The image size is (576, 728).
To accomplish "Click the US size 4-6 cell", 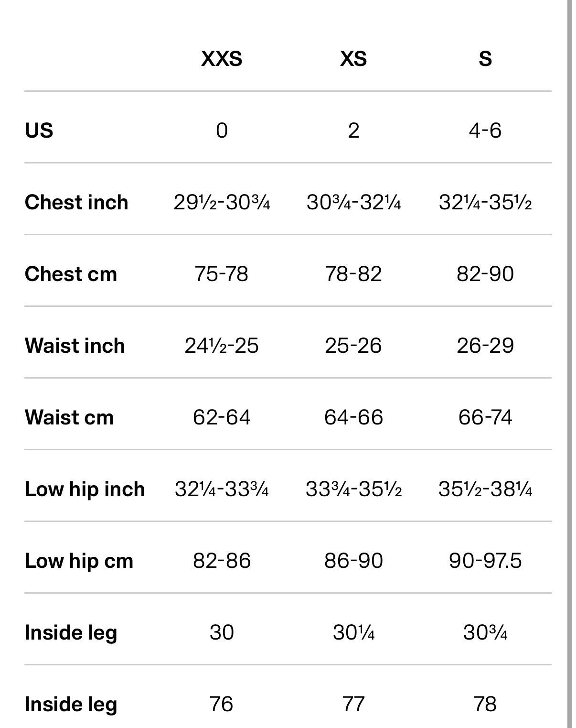I will click(485, 130).
